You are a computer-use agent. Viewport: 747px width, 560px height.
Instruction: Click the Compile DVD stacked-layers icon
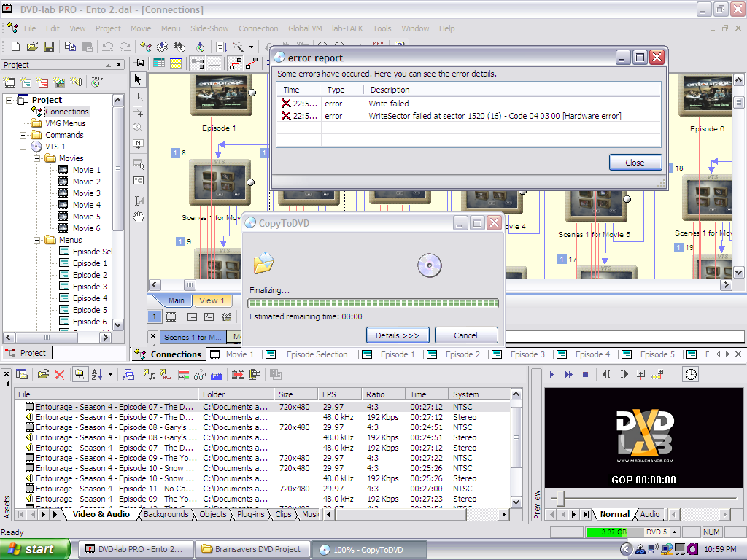(163, 46)
